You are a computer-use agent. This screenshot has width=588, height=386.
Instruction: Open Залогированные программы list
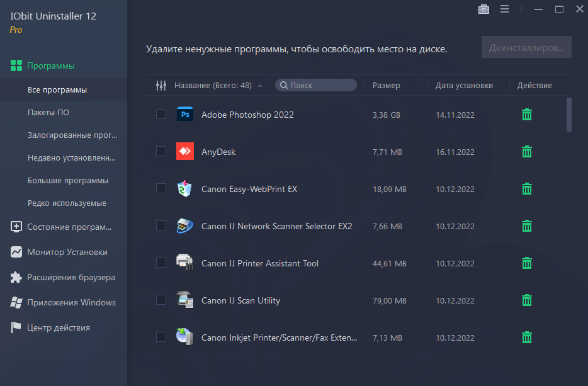[72, 135]
